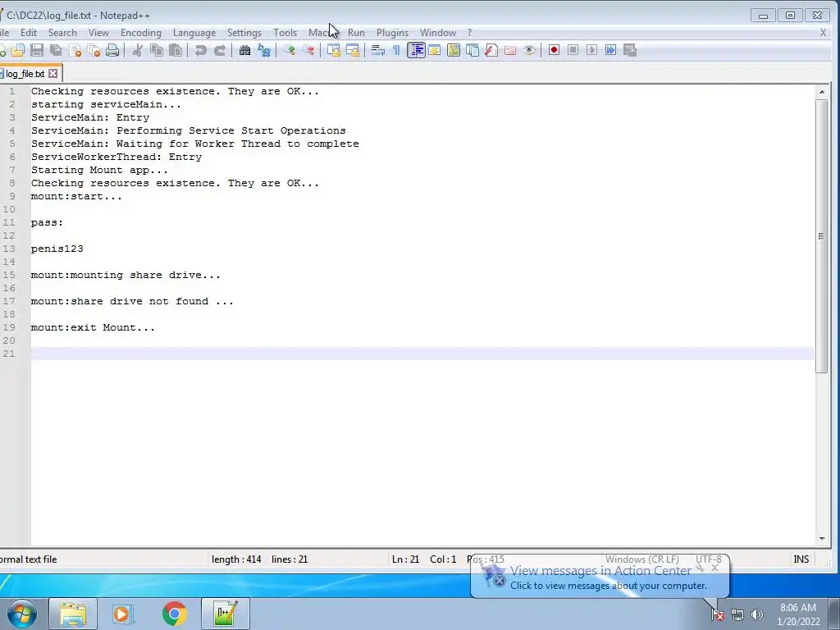Click the "Starting Mount app..." line

coord(99,170)
